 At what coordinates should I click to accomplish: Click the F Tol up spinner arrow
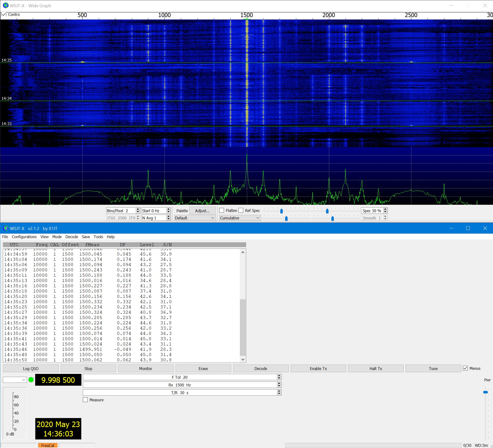[279, 376]
